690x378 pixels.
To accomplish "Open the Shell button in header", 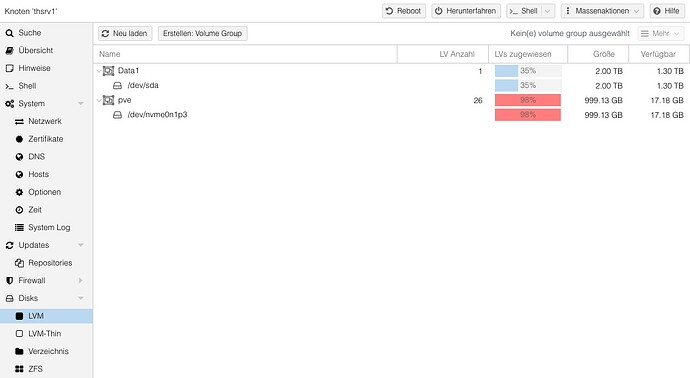I will pos(524,11).
